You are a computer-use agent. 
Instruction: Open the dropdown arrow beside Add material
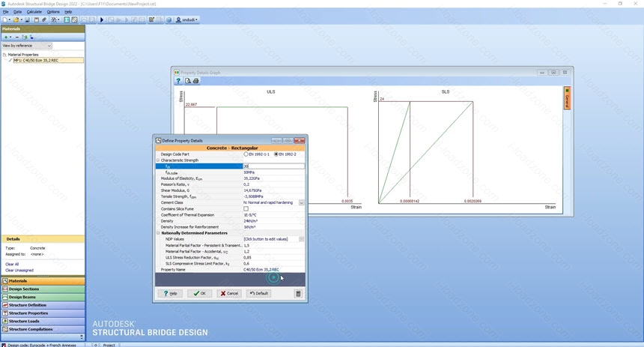pos(10,37)
